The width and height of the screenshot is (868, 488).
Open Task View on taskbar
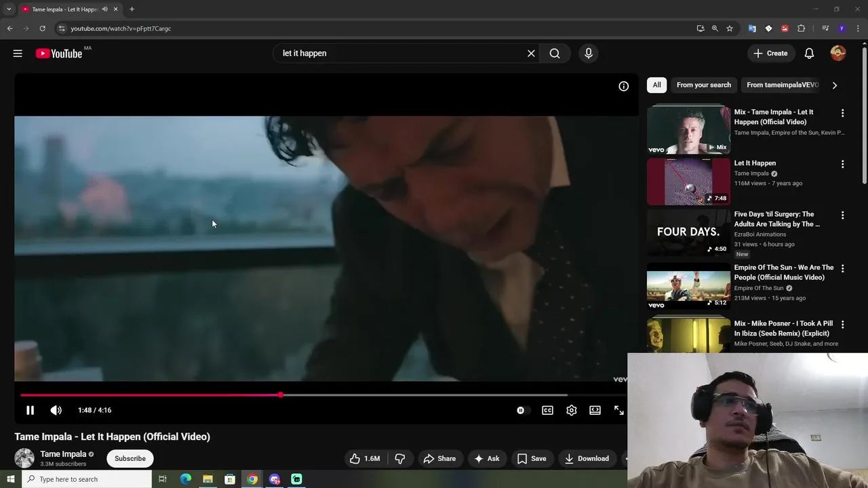163,479
